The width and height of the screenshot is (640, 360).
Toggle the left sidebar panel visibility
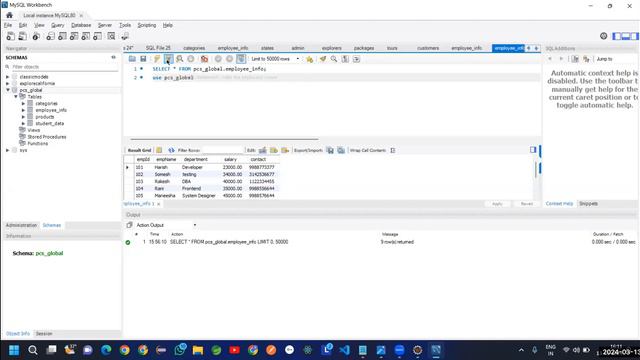(x=617, y=36)
